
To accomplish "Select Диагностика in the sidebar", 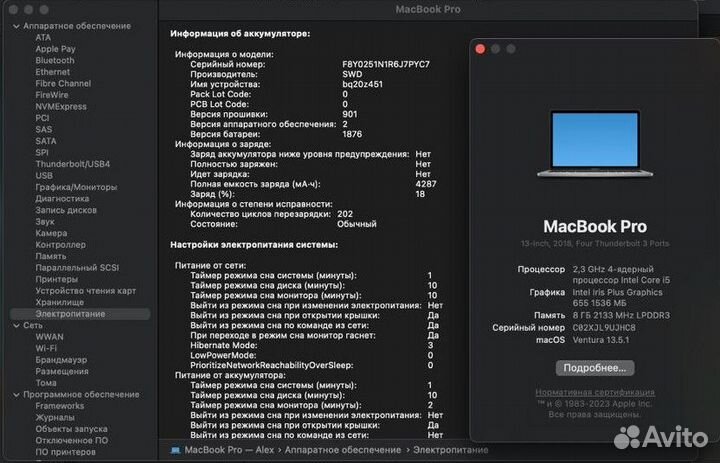I will click(62, 198).
